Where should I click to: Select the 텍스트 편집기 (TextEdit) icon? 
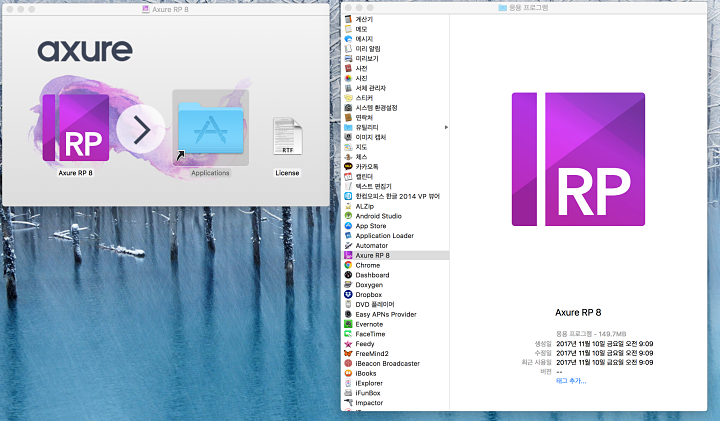tap(348, 186)
